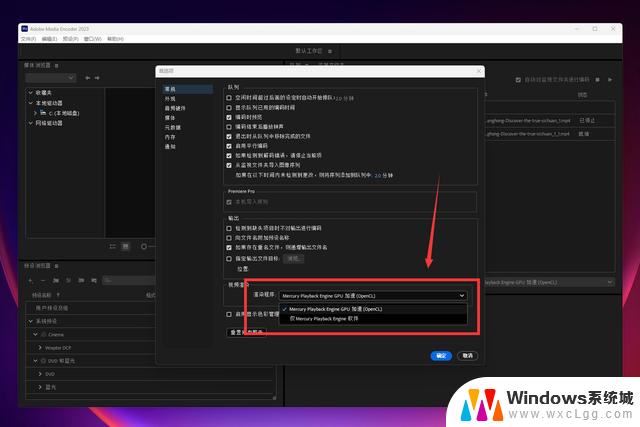Select the 常规 category in preferences
The width and height of the screenshot is (640, 427).
point(187,89)
